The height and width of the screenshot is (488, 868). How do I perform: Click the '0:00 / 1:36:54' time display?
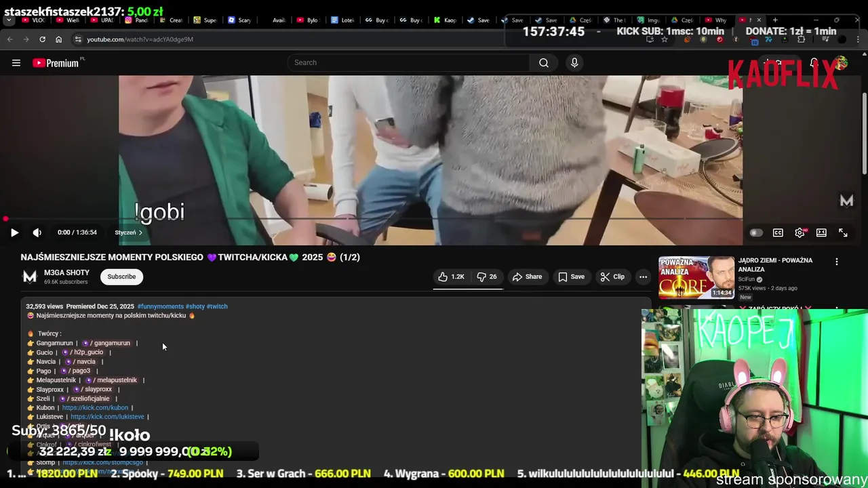pos(77,232)
